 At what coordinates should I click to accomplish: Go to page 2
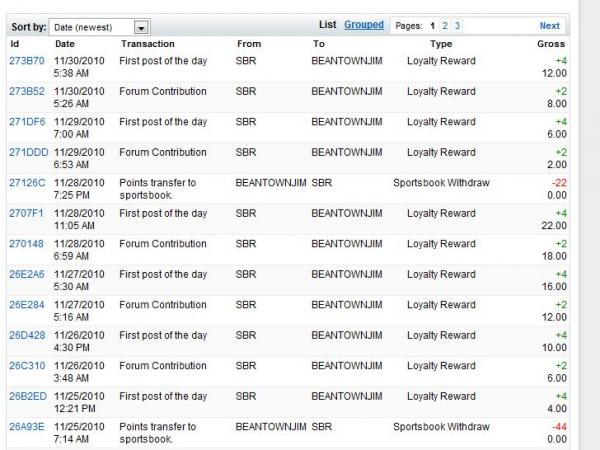pyautogui.click(x=445, y=26)
